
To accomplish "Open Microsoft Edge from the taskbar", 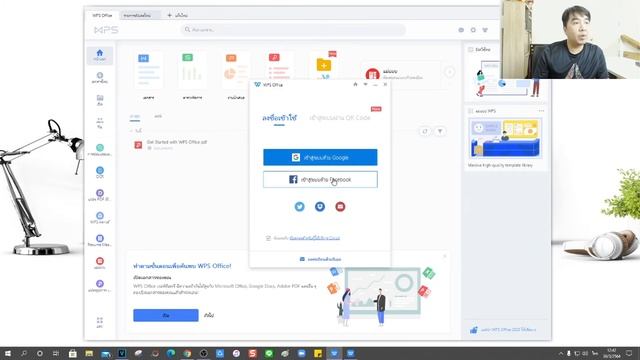I will (171, 353).
